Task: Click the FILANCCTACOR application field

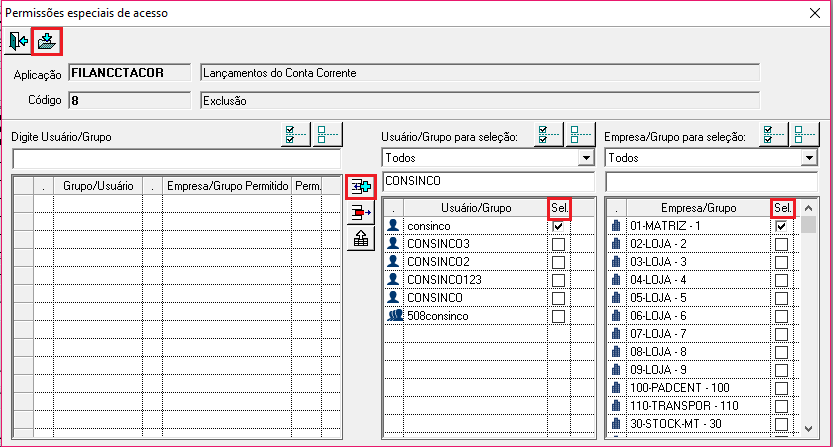Action: [x=130, y=73]
